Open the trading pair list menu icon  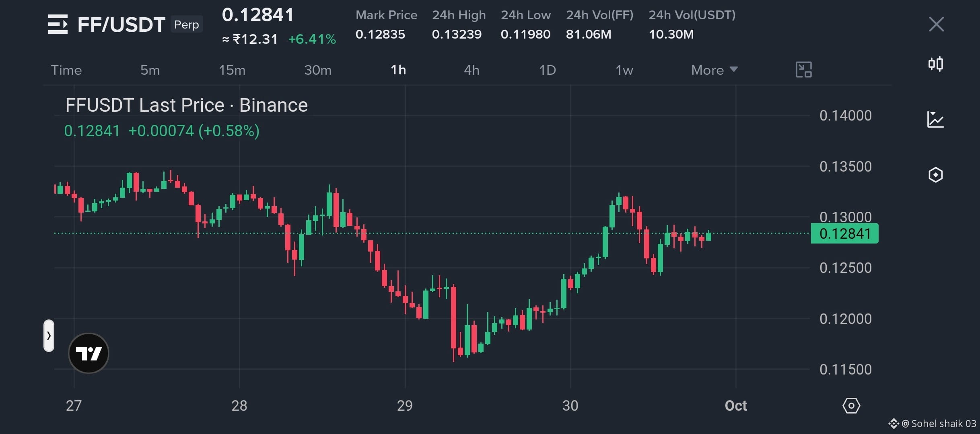(x=58, y=24)
